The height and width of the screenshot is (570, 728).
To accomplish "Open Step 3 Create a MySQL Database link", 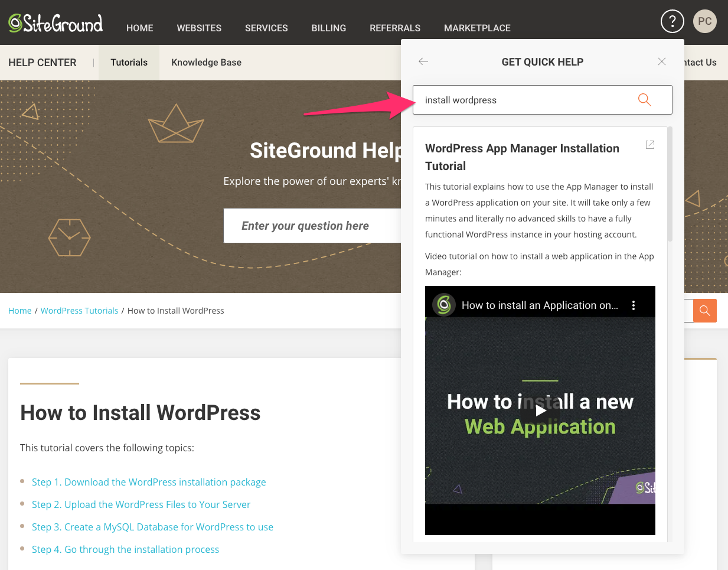I will click(x=152, y=527).
